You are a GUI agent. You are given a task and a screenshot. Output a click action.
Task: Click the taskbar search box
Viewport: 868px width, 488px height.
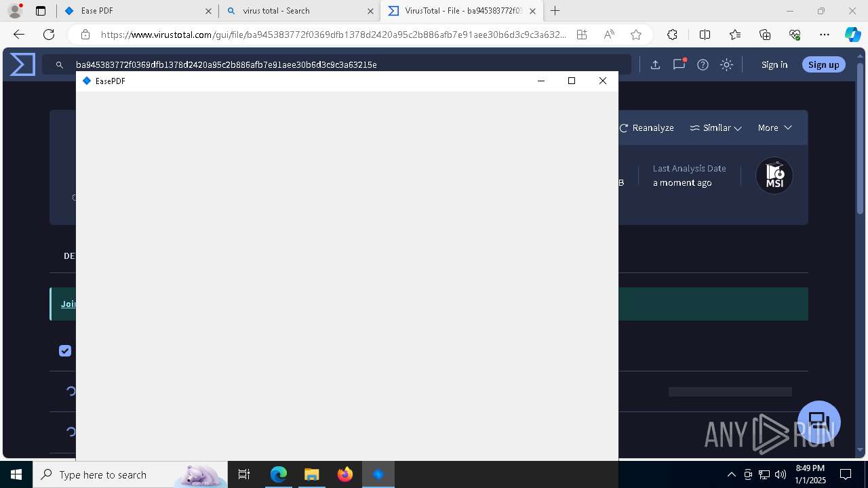pyautogui.click(x=130, y=474)
